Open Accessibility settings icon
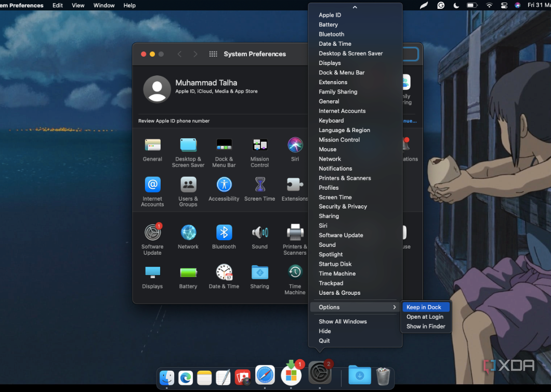The height and width of the screenshot is (392, 551). point(224,185)
